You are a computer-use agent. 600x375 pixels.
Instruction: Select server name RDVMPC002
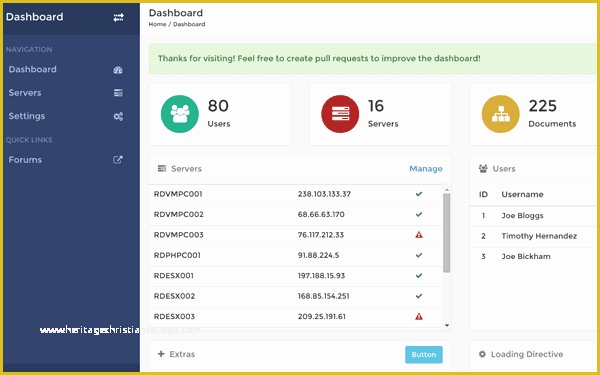coord(179,214)
